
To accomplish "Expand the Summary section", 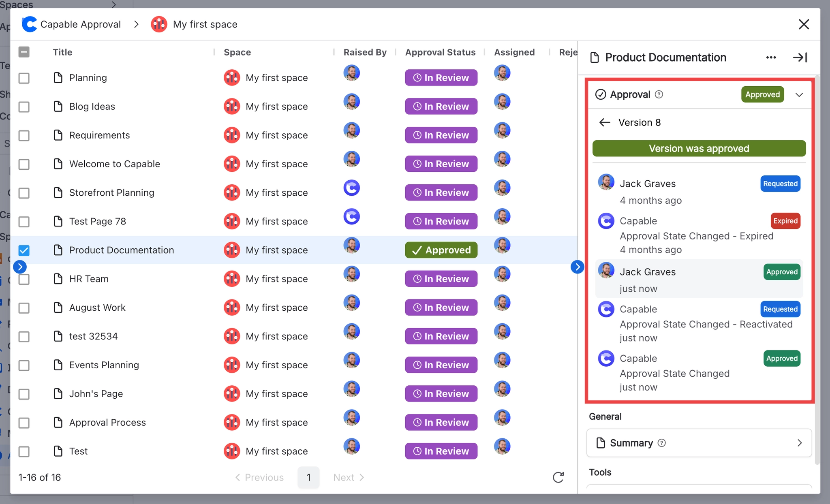I will coord(799,443).
